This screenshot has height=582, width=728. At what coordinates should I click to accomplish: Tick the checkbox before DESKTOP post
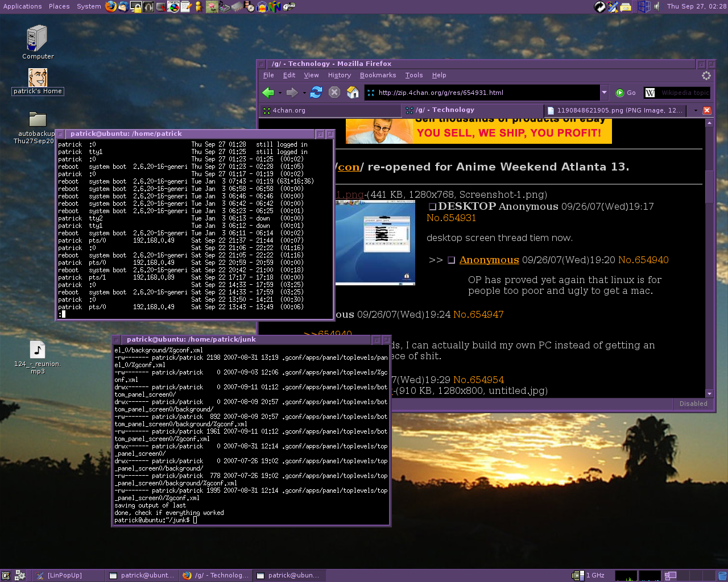[432, 206]
